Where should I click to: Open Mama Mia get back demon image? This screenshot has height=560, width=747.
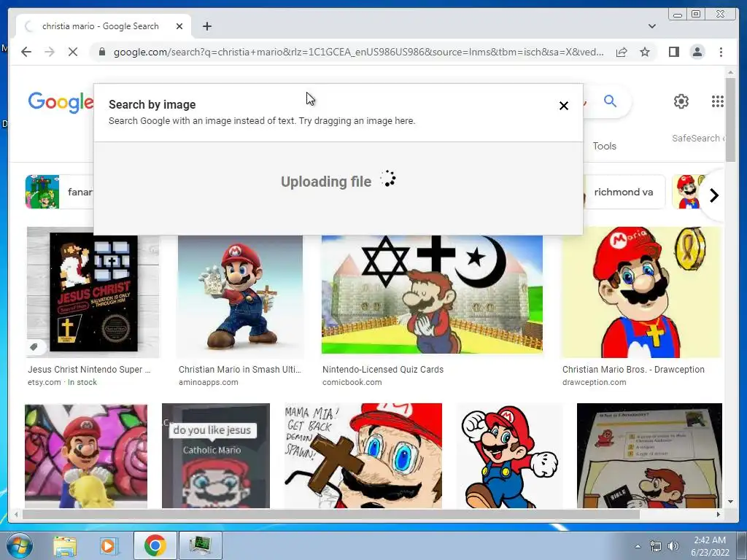(x=363, y=456)
